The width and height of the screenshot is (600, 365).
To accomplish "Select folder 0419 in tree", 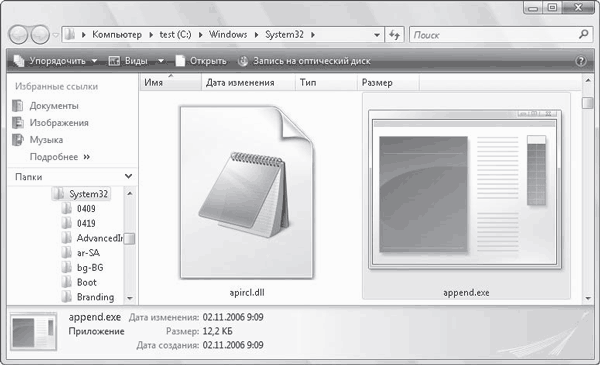I will click(86, 223).
